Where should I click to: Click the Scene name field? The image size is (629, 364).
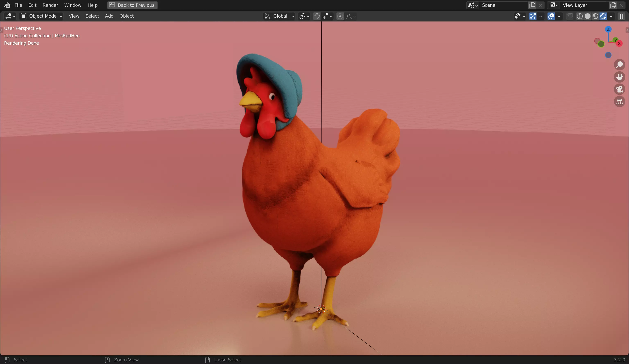[x=504, y=5]
